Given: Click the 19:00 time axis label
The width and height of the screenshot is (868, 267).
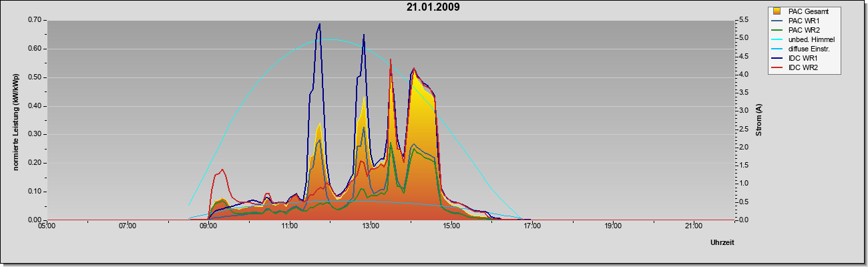Looking at the screenshot, I should (x=613, y=227).
